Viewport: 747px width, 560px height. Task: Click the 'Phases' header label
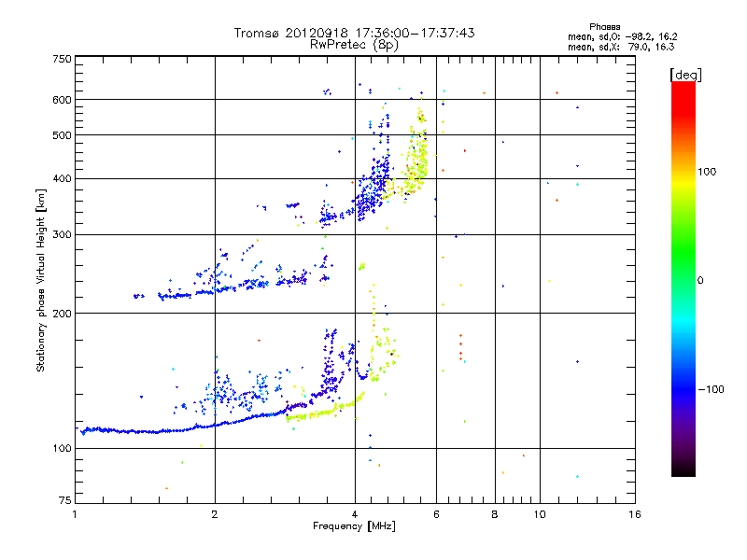(604, 27)
